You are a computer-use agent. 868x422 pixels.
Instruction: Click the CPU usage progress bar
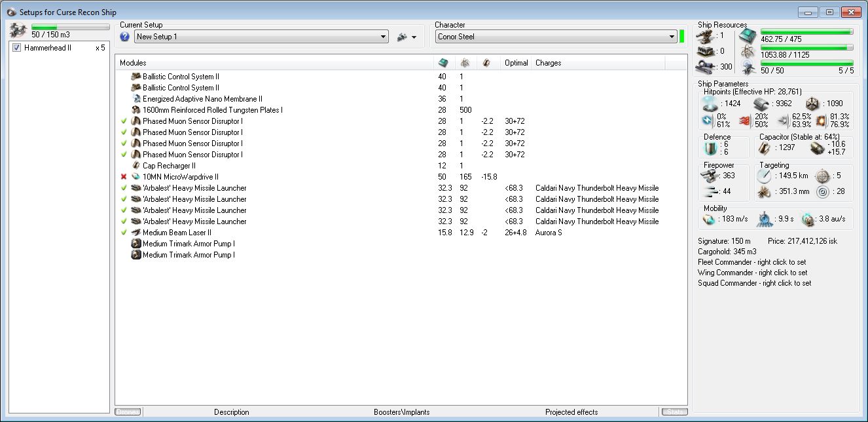[x=806, y=31]
